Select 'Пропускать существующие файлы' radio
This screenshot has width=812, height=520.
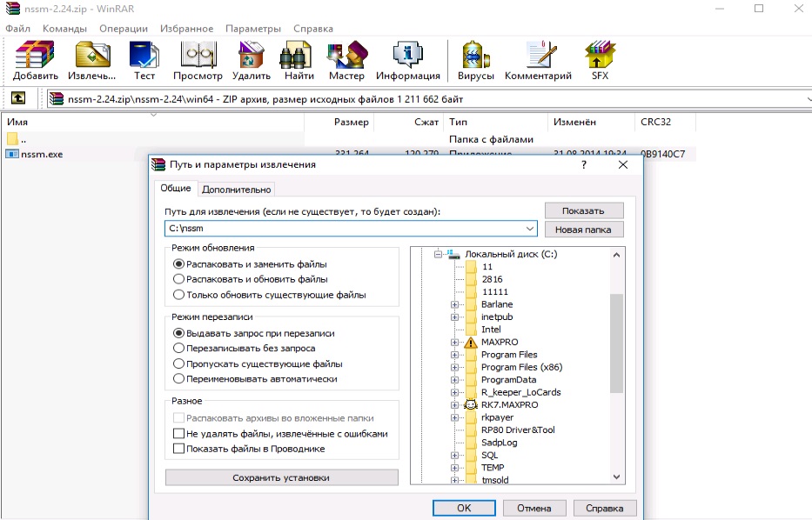(x=178, y=363)
